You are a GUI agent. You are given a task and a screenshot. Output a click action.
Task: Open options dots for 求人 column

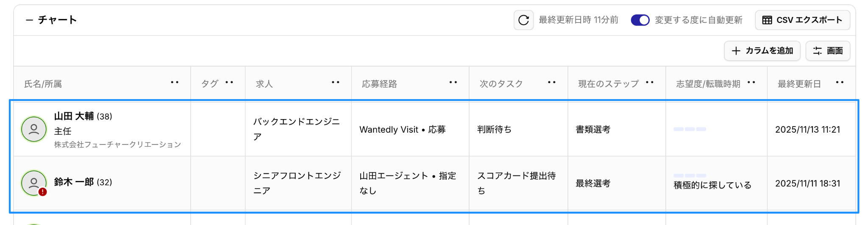pyautogui.click(x=336, y=83)
